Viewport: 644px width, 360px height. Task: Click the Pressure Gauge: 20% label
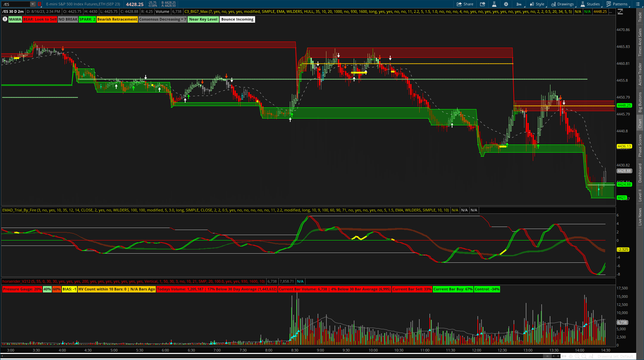[22, 289]
